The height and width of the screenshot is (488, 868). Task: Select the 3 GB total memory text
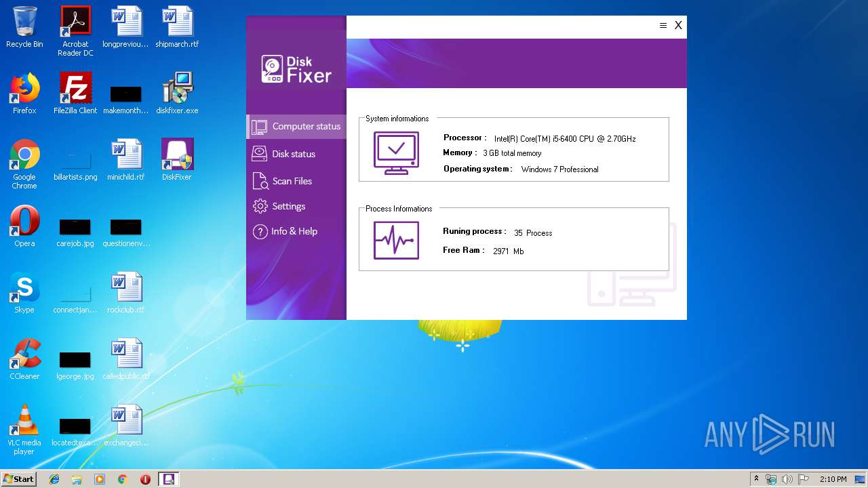coord(512,153)
